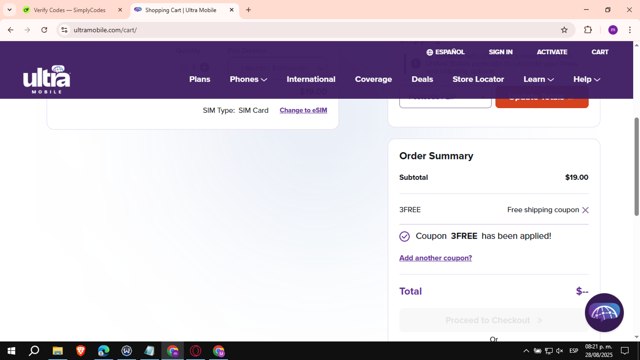This screenshot has height=360, width=640.
Task: Open Windows notification center
Action: click(625, 351)
